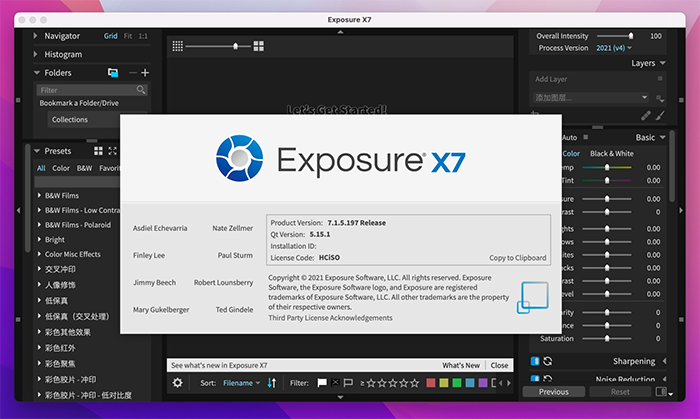The height and width of the screenshot is (419, 700).
Task: Toggle the Sharpening panel on/off switch
Action: [x=535, y=361]
